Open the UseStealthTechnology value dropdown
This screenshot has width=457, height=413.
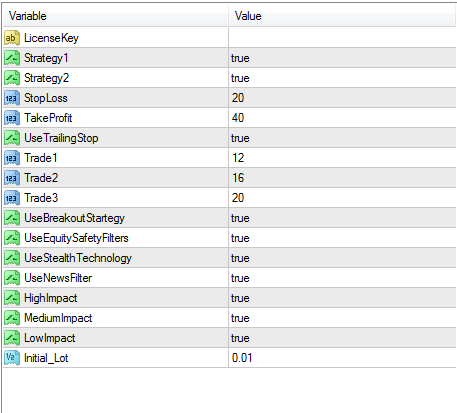point(342,258)
